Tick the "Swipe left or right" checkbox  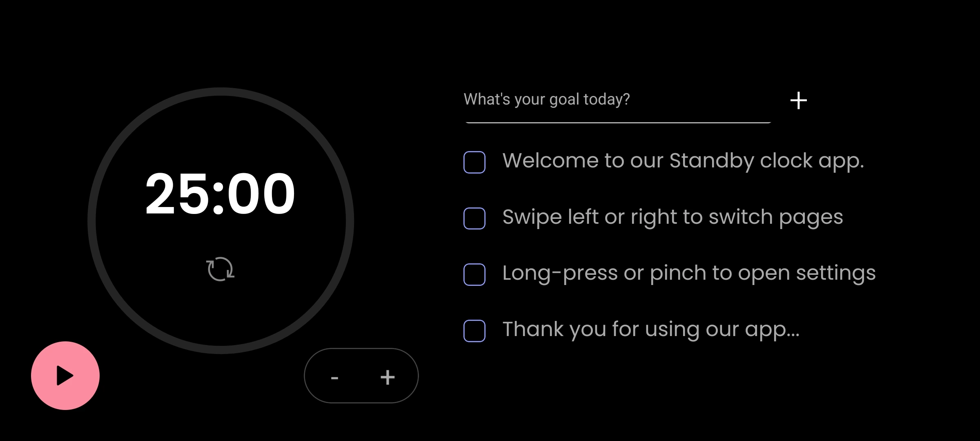click(x=474, y=218)
